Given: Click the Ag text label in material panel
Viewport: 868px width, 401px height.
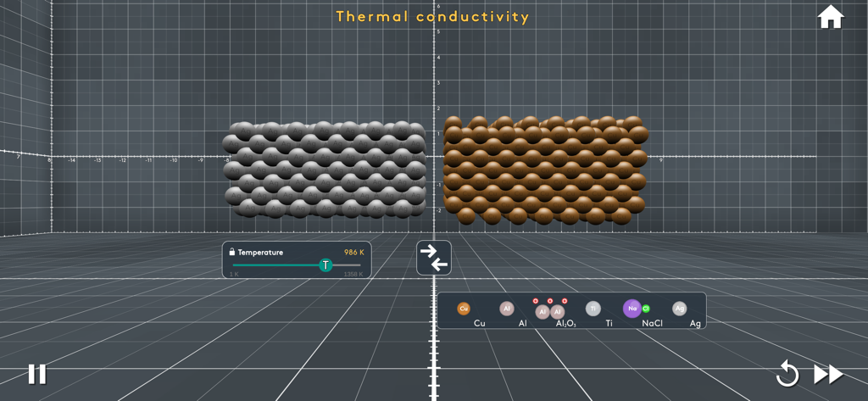Looking at the screenshot, I should [695, 324].
